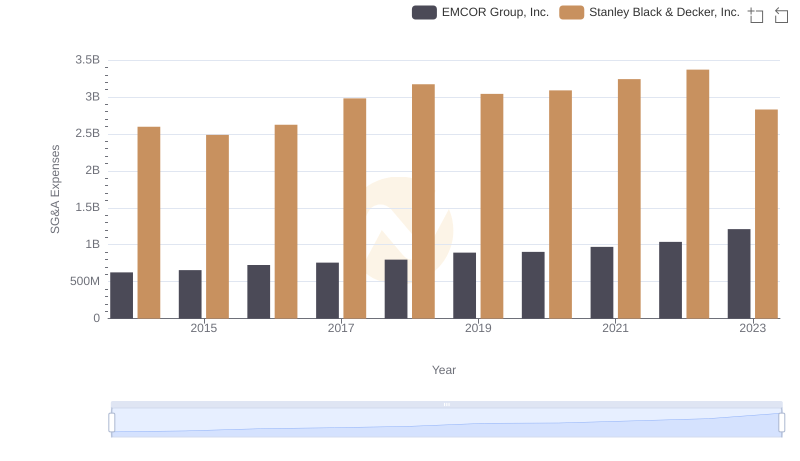Click the Stanley Black & Decker tan swatch
Viewport: 800px width, 461px height.
click(x=571, y=12)
